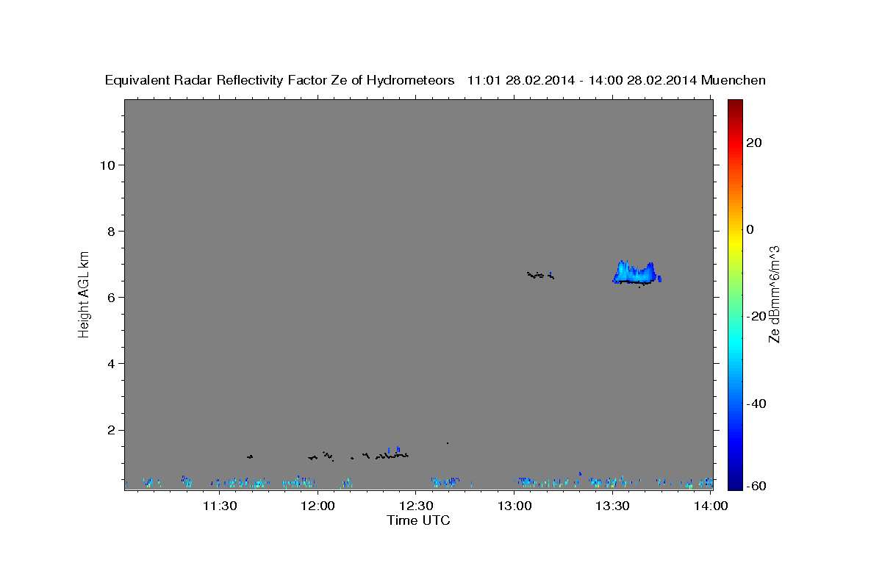Click the '12:30' time tick label
The image size is (882, 588).
pos(416,506)
